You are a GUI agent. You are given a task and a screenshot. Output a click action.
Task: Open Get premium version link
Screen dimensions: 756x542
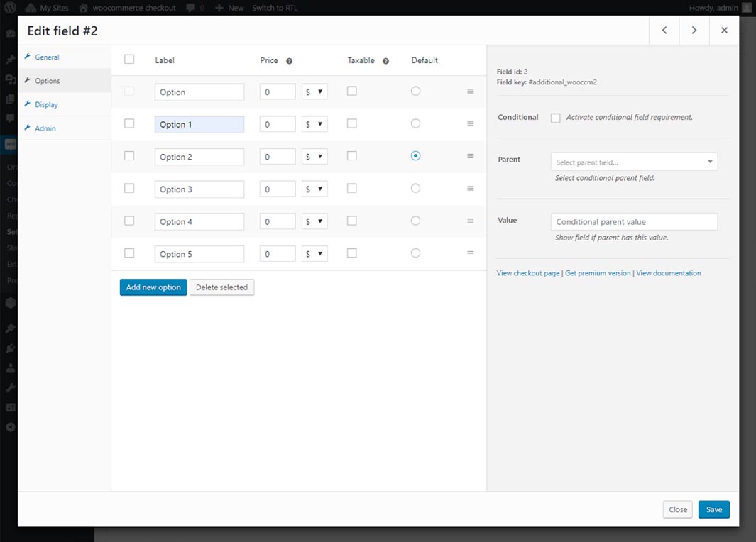click(x=598, y=273)
